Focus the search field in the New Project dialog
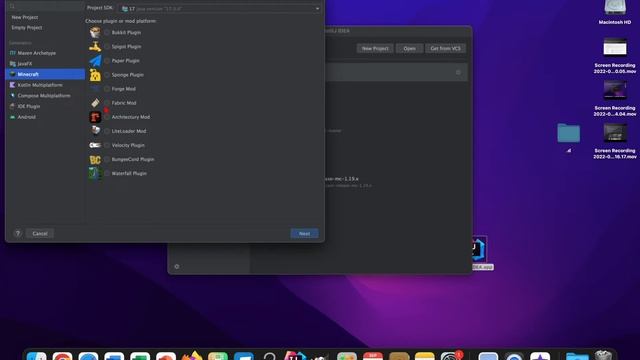This screenshot has width=640, height=360. coord(45,6)
